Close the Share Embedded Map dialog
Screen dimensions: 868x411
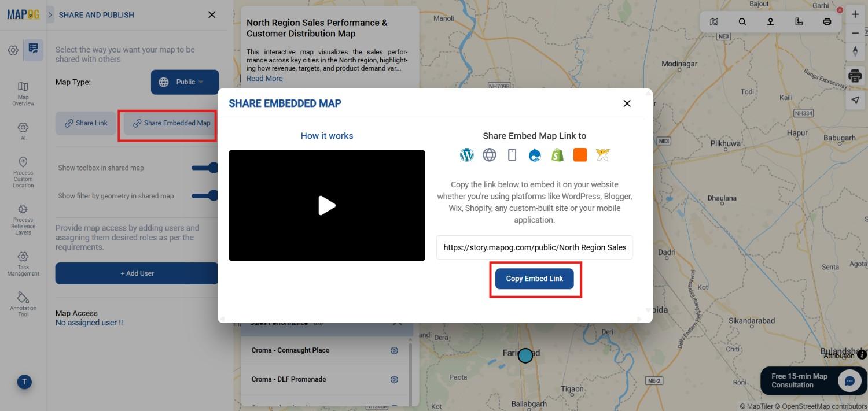click(x=627, y=103)
